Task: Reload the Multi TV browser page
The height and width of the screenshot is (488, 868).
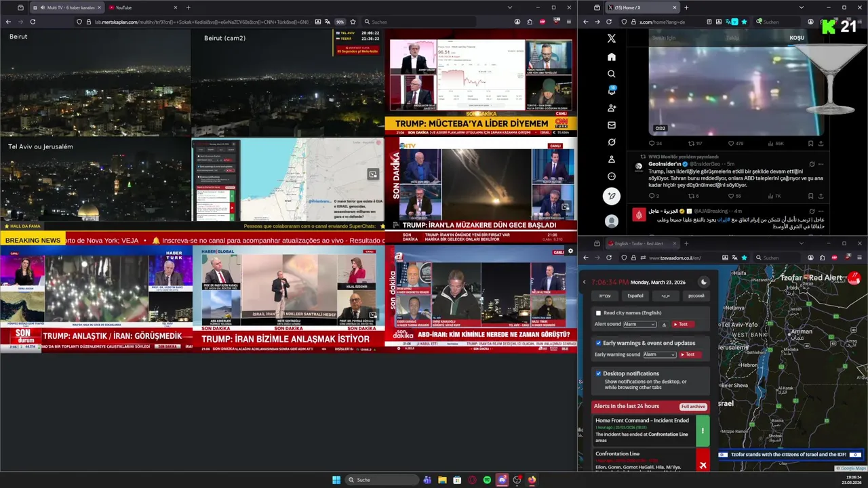Action: (x=33, y=22)
